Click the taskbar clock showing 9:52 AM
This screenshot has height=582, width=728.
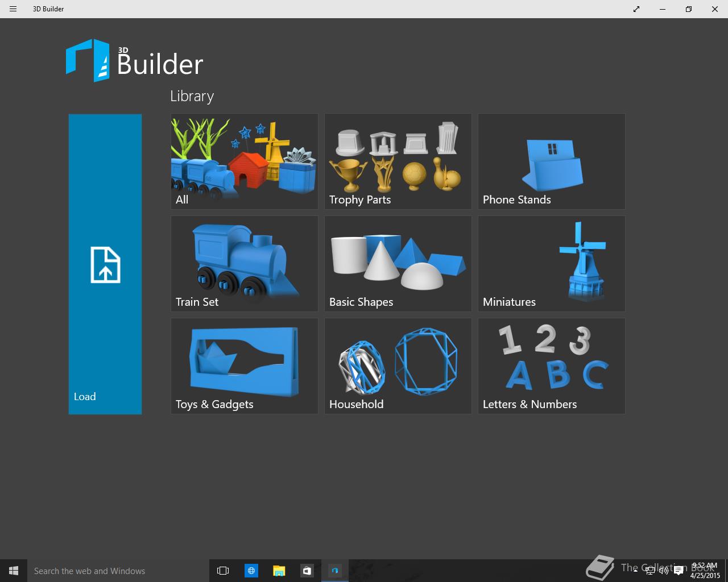click(x=705, y=571)
